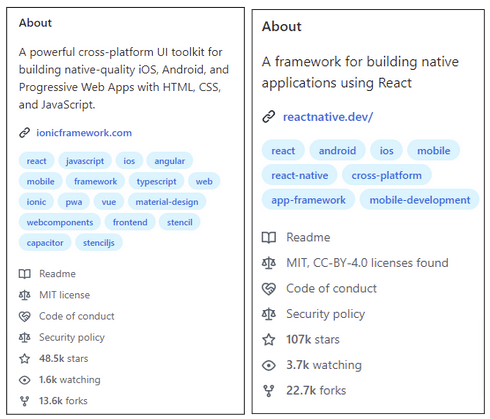490x419 pixels.
Task: Click link icon beside ionicframework.com
Action: coord(25,133)
